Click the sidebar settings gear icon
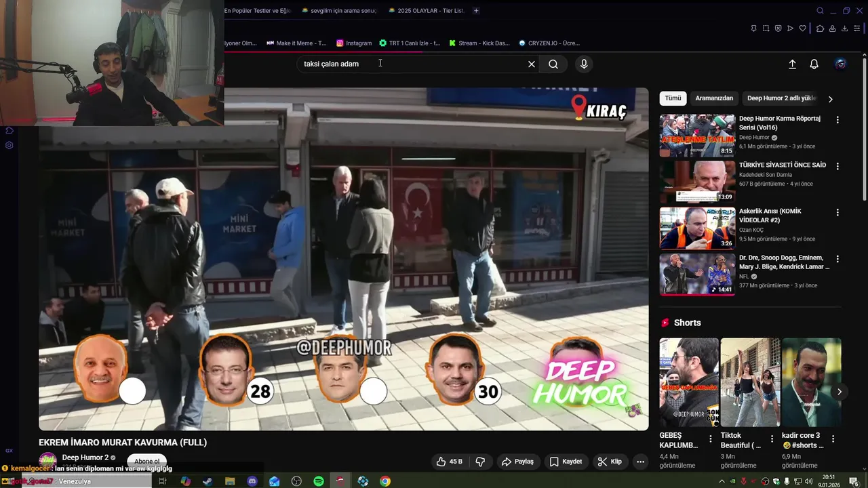This screenshot has width=868, height=488. point(9,145)
